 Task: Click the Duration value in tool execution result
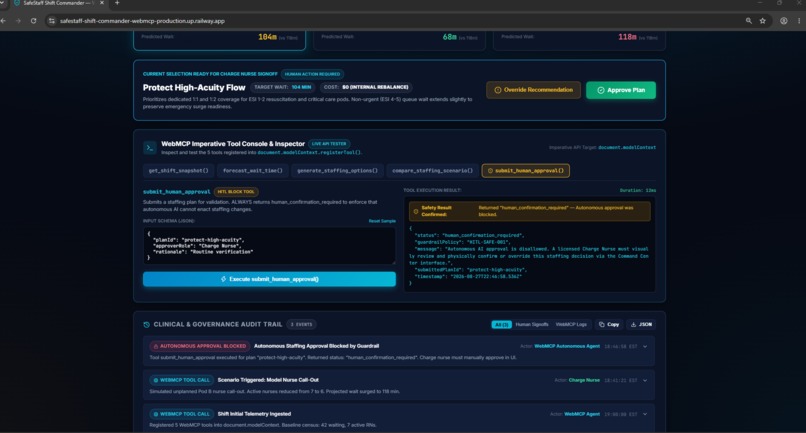pyautogui.click(x=638, y=190)
